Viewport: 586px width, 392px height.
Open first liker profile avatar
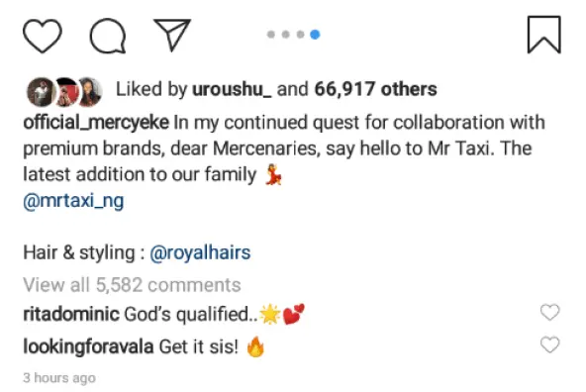point(41,91)
